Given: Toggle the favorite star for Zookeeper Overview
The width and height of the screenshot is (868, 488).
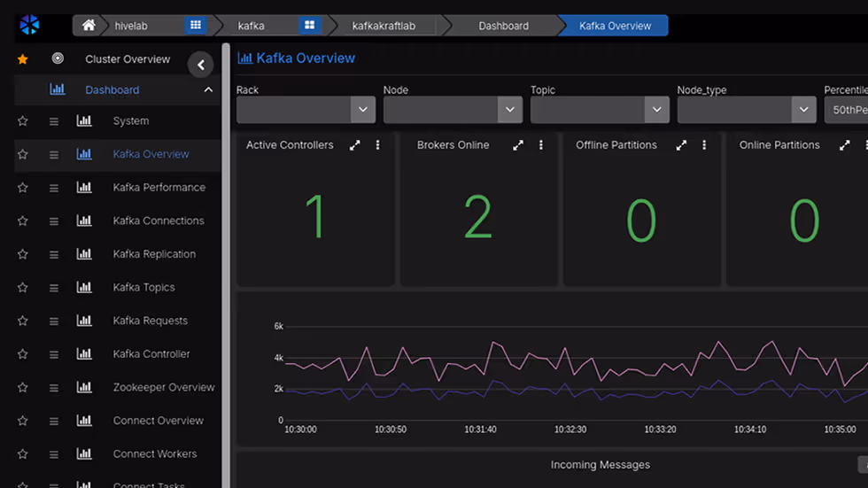Looking at the screenshot, I should coord(23,388).
